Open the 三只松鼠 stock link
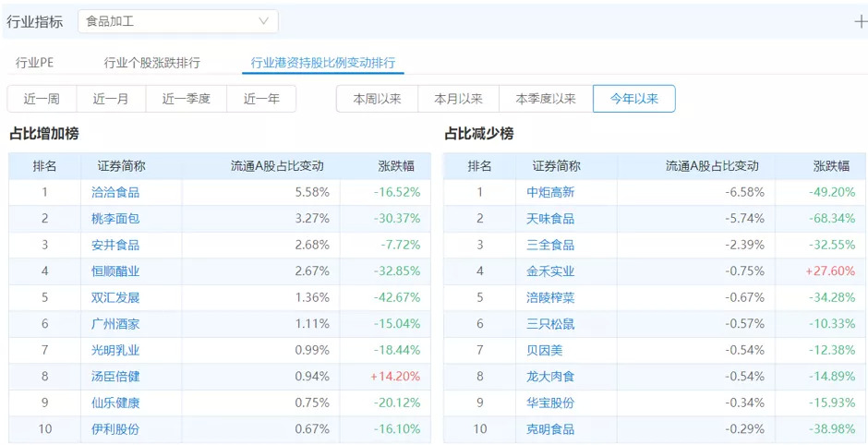The height and width of the screenshot is (445, 868). (550, 324)
